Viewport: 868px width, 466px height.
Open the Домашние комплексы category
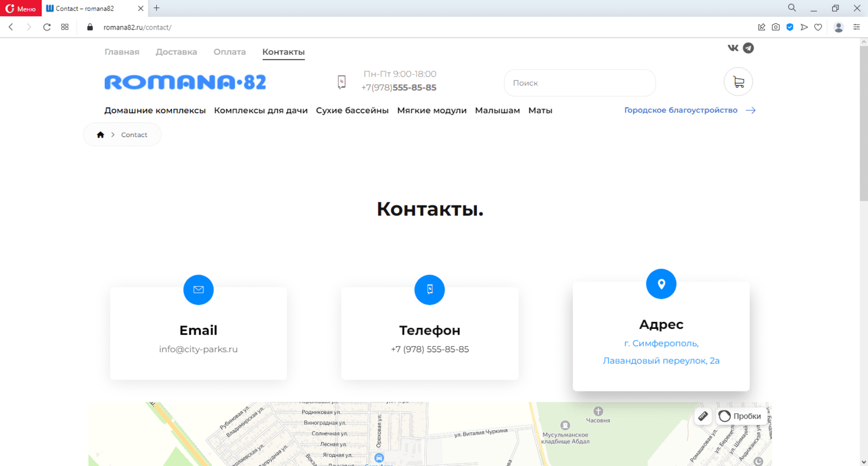tap(155, 110)
